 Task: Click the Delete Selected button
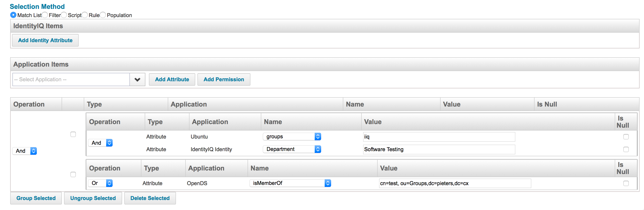click(x=150, y=198)
